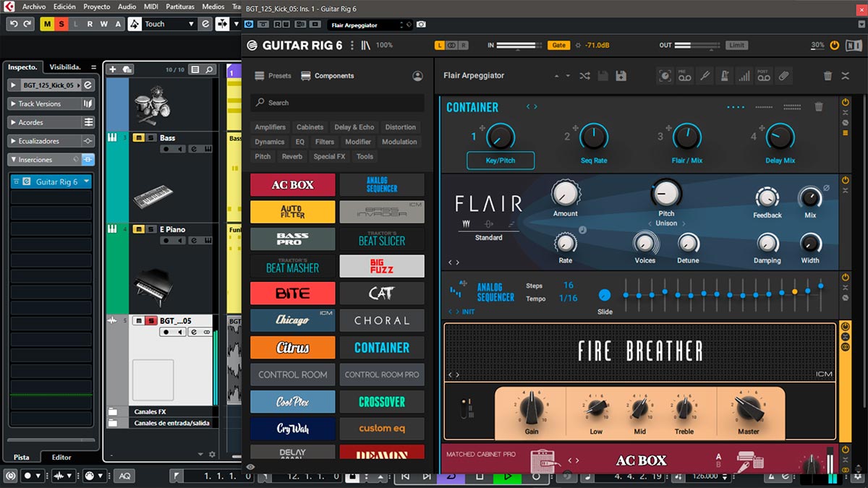Image resolution: width=868 pixels, height=488 pixels.
Task: Open the Post tape deck tool
Action: (763, 75)
